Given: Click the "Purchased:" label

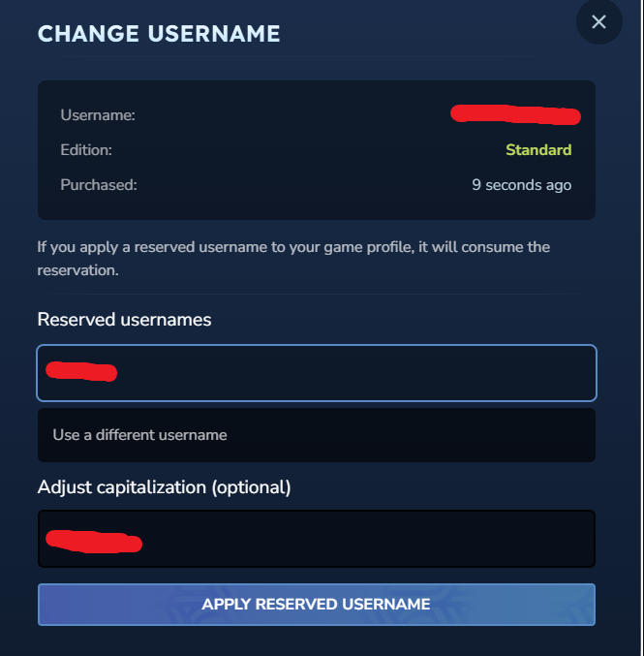Looking at the screenshot, I should tap(99, 184).
